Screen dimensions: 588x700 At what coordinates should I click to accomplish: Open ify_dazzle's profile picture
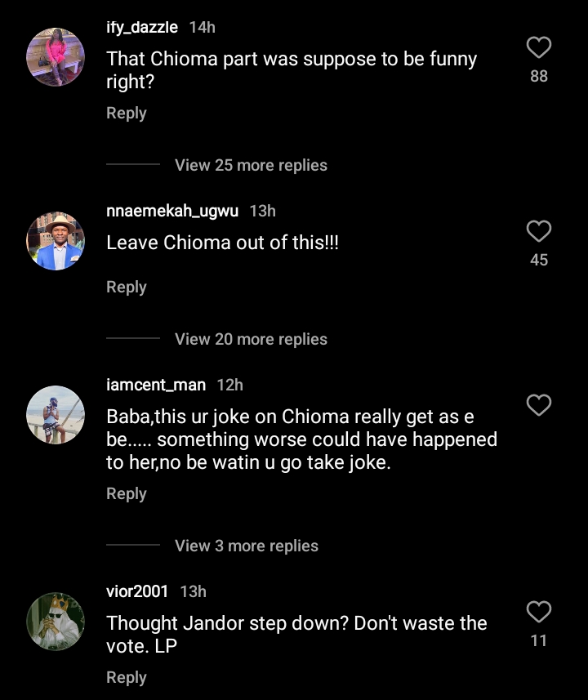(56, 57)
